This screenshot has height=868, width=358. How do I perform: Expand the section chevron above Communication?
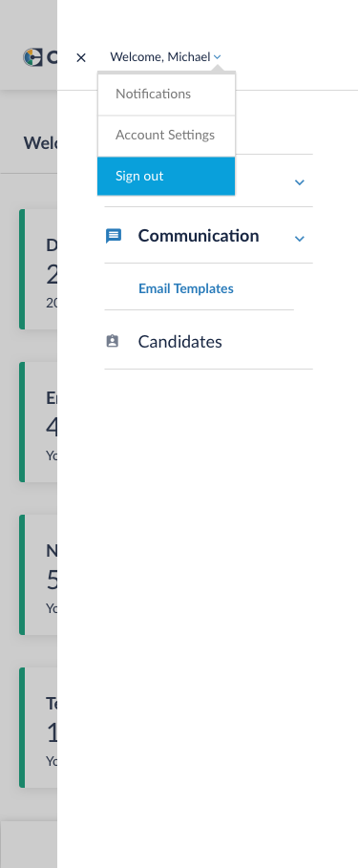pyautogui.click(x=300, y=182)
